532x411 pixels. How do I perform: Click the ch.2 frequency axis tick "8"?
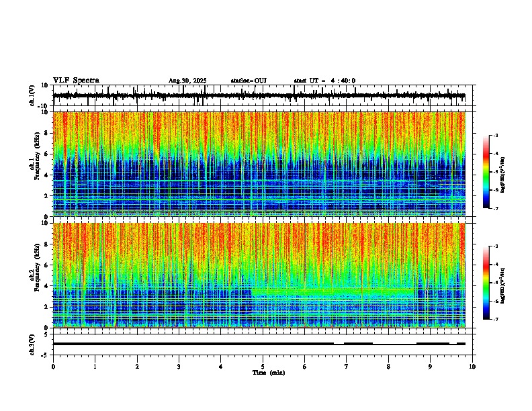[47, 244]
